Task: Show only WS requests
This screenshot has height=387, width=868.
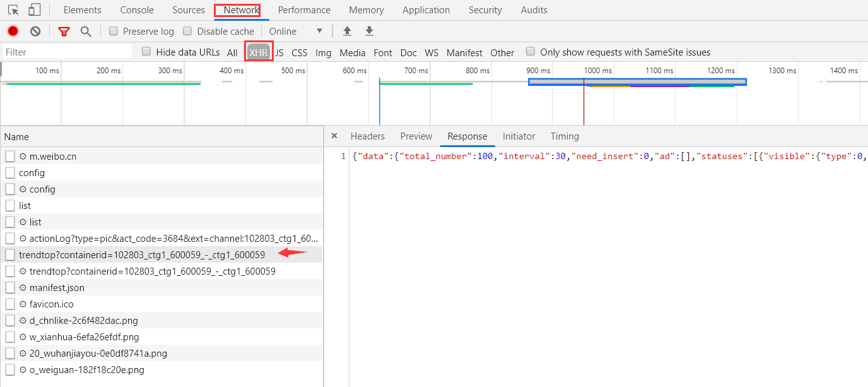Action: point(431,52)
